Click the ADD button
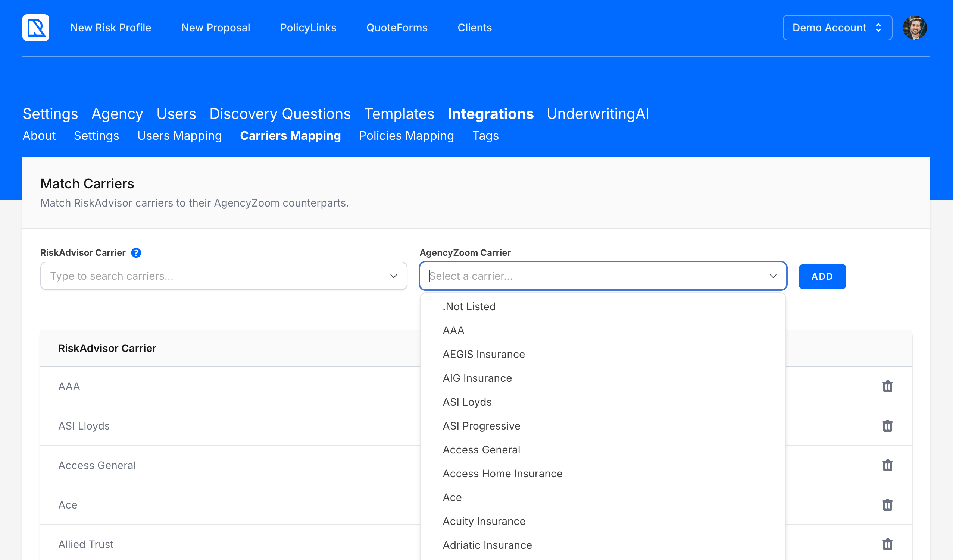The width and height of the screenshot is (953, 560). coord(822,277)
